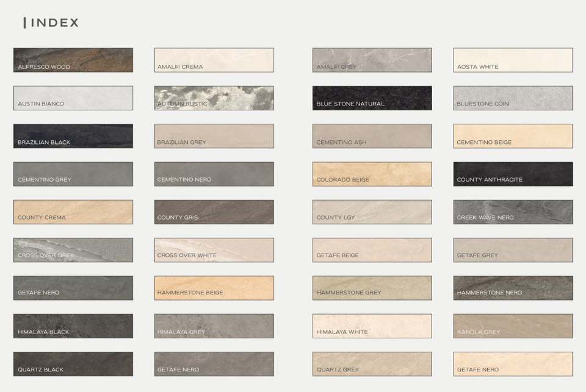Open the Creek Wave Nero swatch
This screenshot has width=586, height=392.
[513, 212]
